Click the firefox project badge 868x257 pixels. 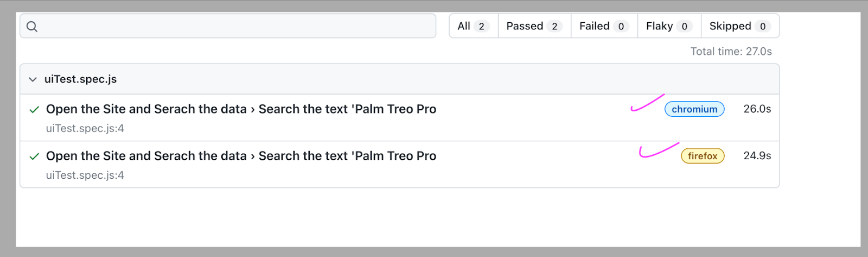click(x=703, y=156)
